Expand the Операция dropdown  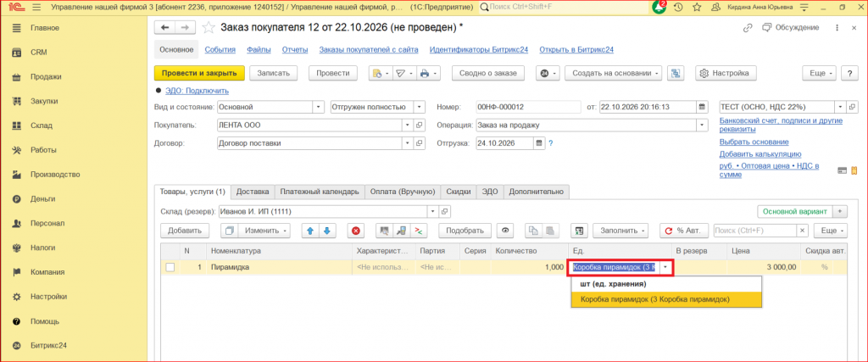703,125
